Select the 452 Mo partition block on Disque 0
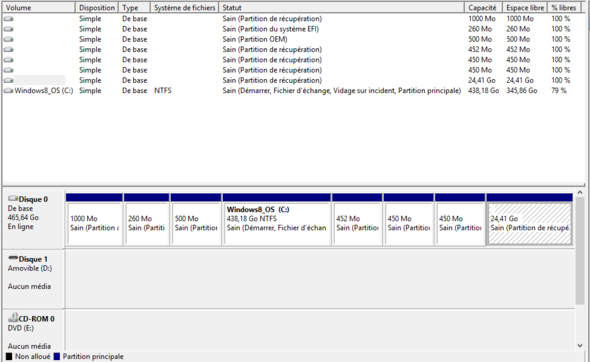590x362 pixels. click(x=357, y=220)
